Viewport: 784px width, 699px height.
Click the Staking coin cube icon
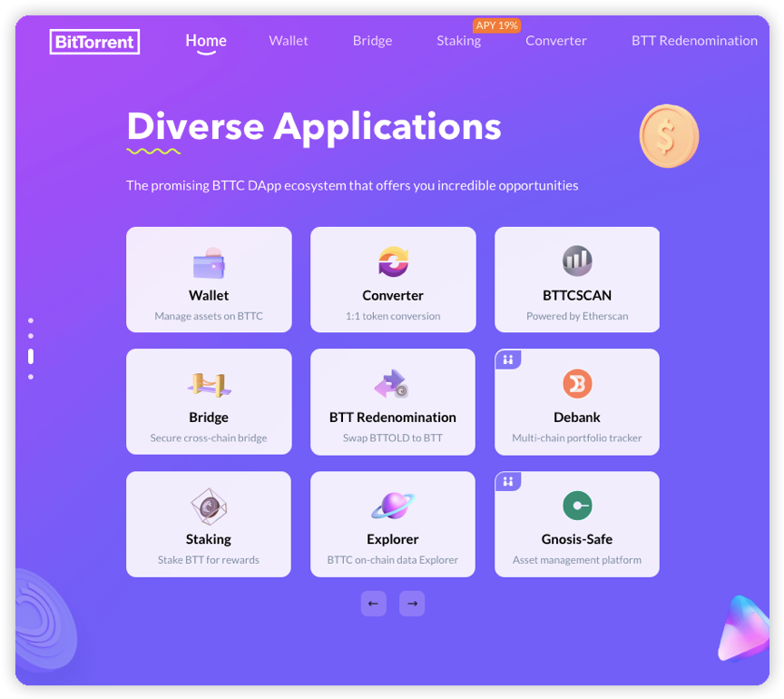pos(209,507)
